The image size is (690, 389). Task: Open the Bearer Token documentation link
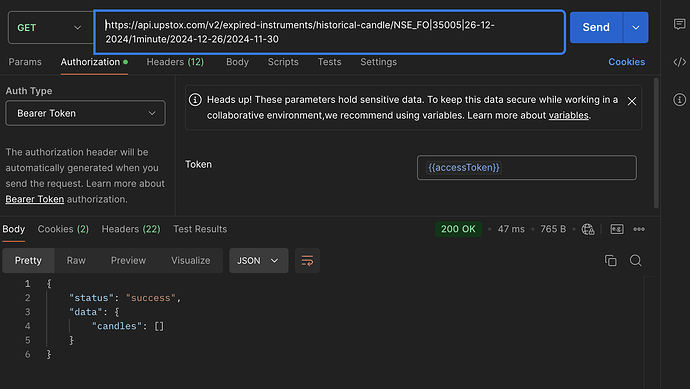(35, 199)
